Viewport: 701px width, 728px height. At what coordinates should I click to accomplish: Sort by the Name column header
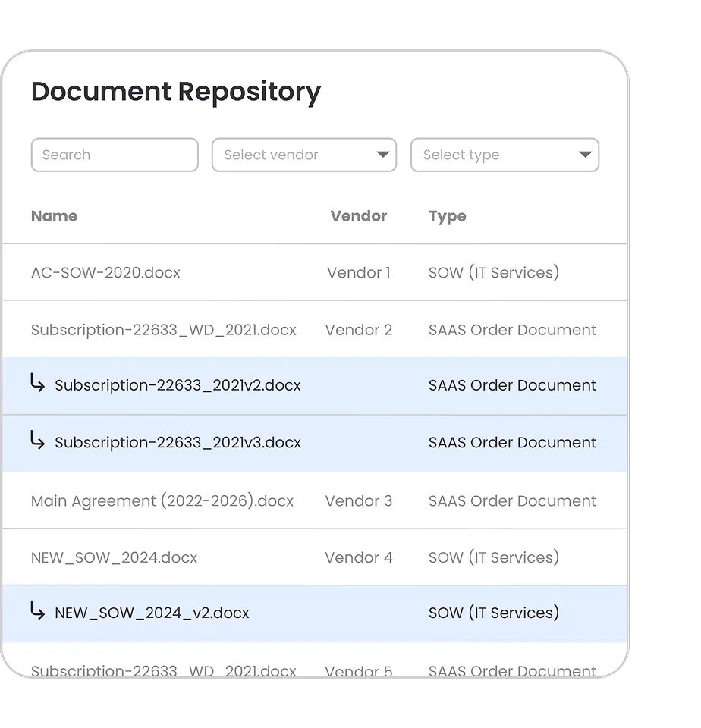point(55,216)
